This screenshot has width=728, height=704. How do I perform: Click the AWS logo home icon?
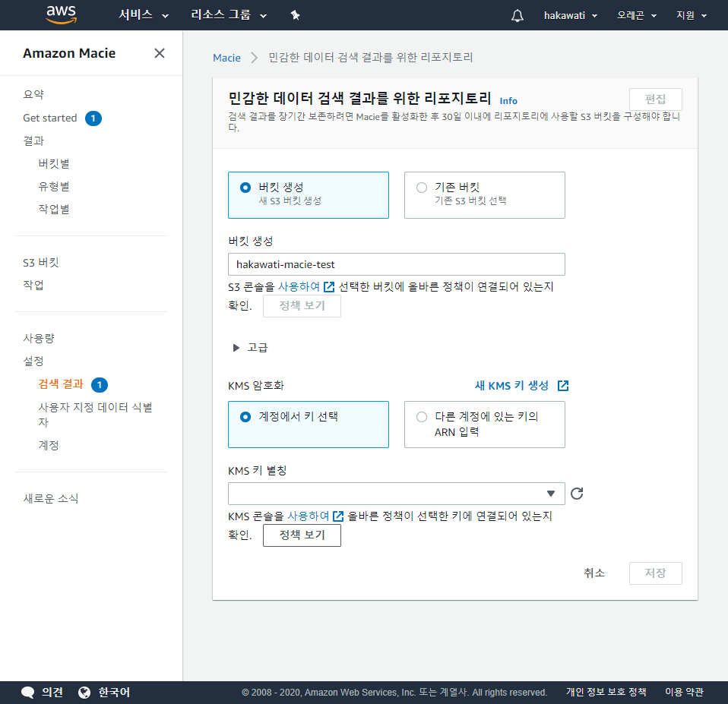[x=61, y=15]
